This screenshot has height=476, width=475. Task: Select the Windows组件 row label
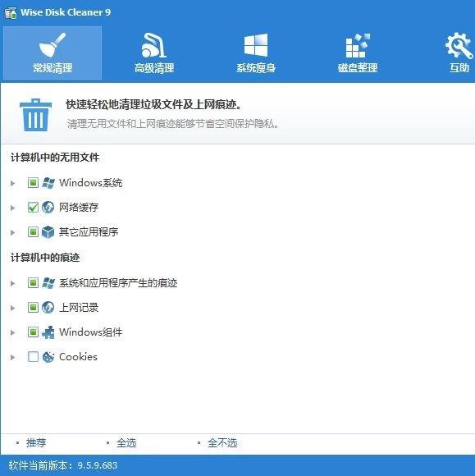[x=91, y=332]
